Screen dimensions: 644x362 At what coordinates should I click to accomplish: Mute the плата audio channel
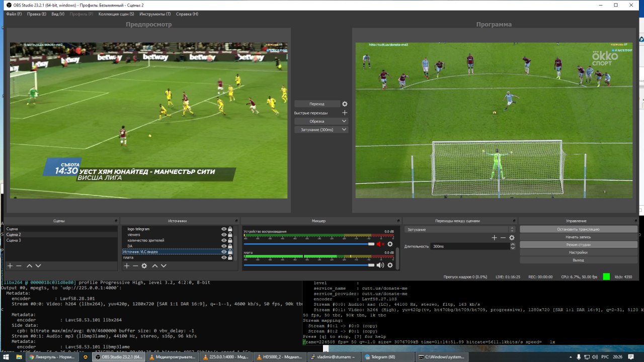pos(380,265)
